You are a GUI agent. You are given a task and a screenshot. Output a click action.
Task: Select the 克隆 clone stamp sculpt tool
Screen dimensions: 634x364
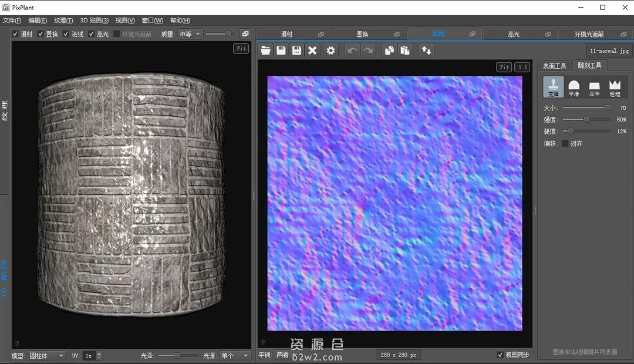tap(553, 87)
